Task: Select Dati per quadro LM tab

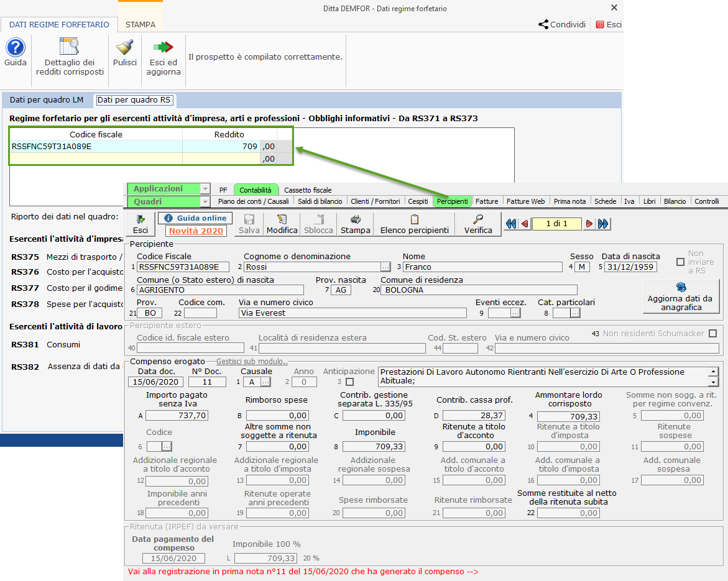Action: click(x=47, y=100)
